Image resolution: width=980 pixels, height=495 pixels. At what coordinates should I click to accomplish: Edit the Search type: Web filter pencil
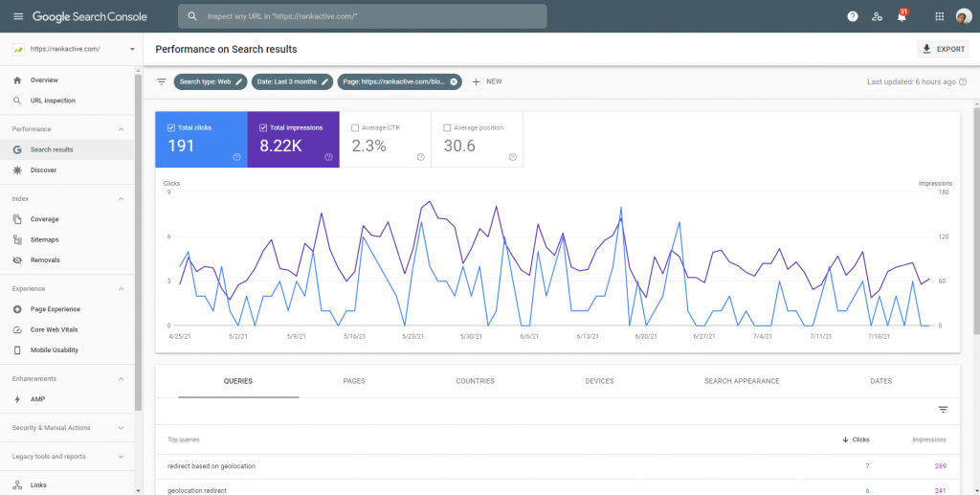pos(238,82)
